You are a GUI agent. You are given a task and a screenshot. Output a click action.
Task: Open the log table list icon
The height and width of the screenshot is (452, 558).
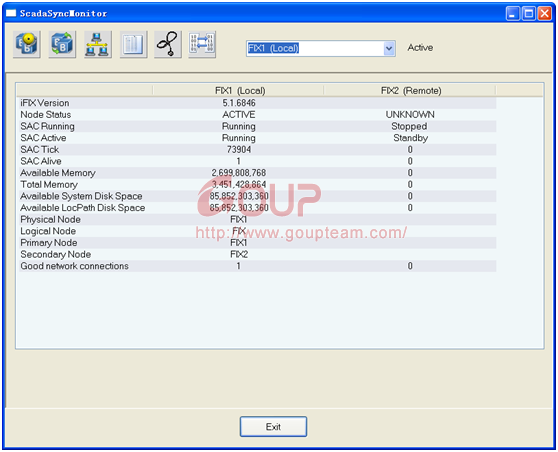(133, 44)
